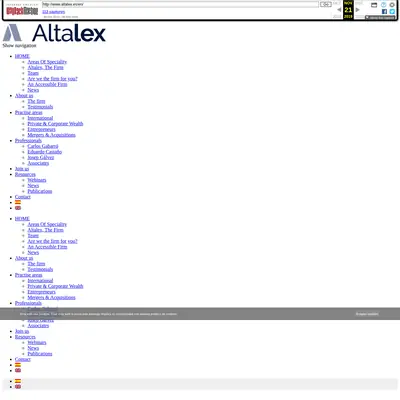Open Webinars in the upper menu
The image size is (400, 400).
point(37,180)
